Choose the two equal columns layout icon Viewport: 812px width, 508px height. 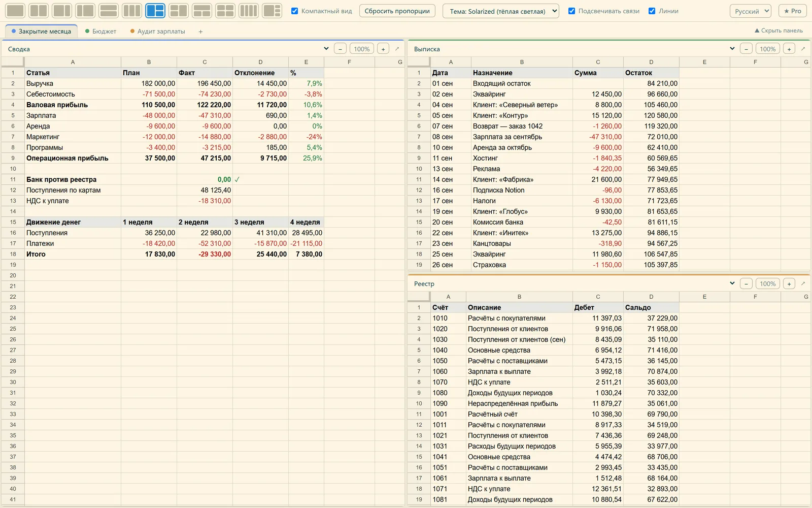[x=39, y=11]
